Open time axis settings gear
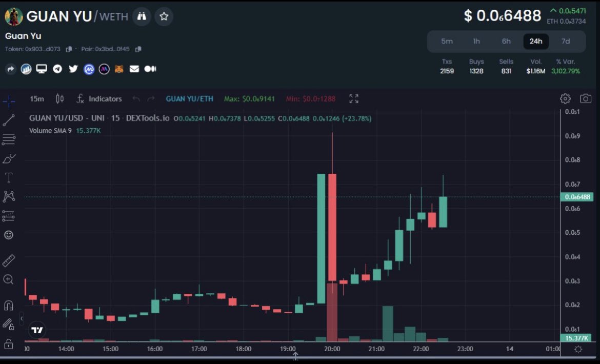 click(578, 349)
